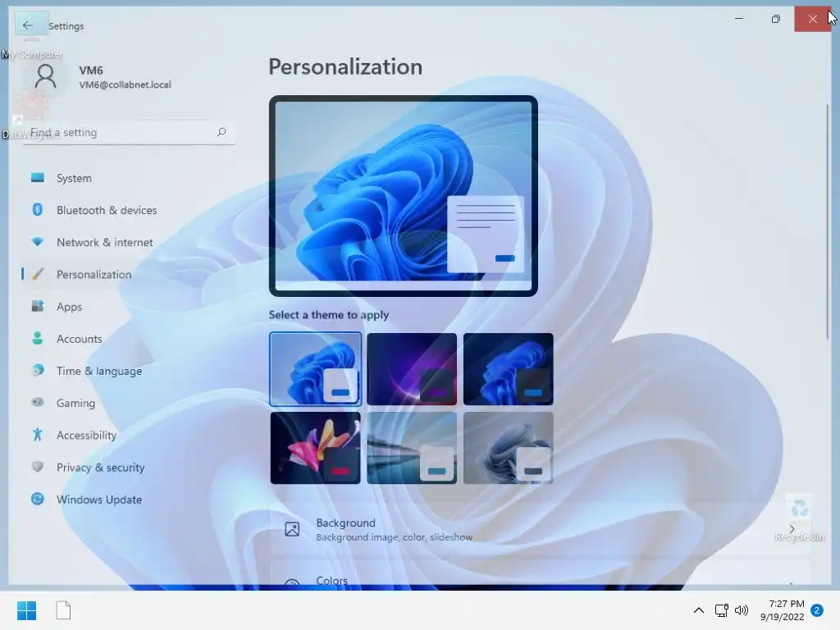Click the VM6@collabnet.local account text

point(126,84)
